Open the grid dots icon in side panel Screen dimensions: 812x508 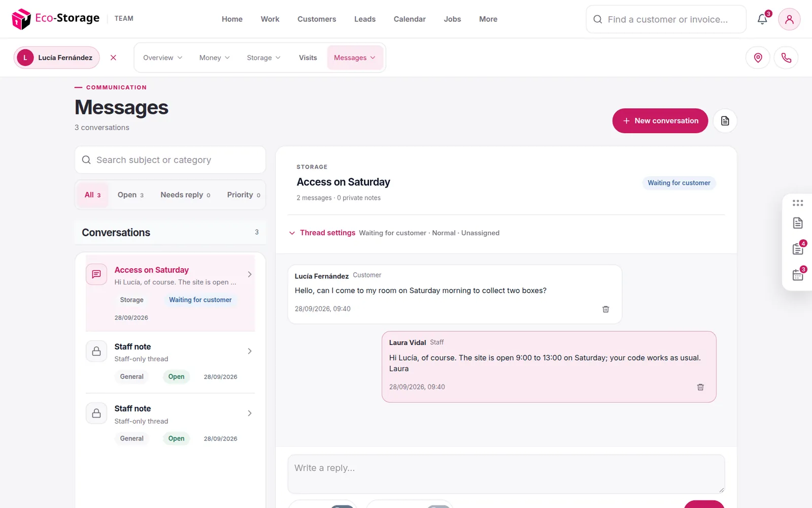click(x=798, y=203)
